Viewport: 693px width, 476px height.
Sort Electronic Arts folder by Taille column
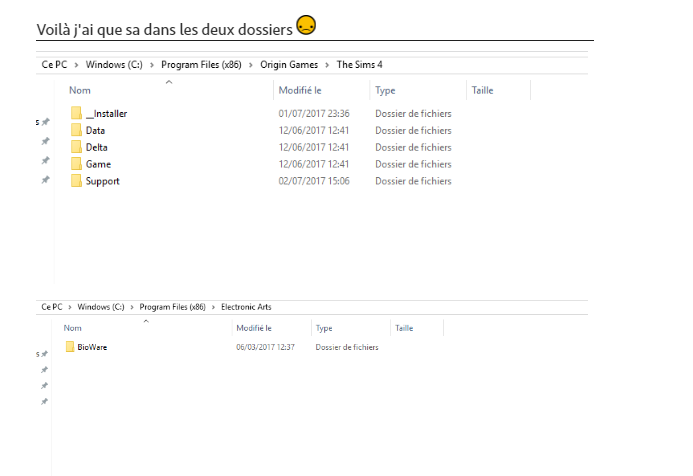(404, 328)
